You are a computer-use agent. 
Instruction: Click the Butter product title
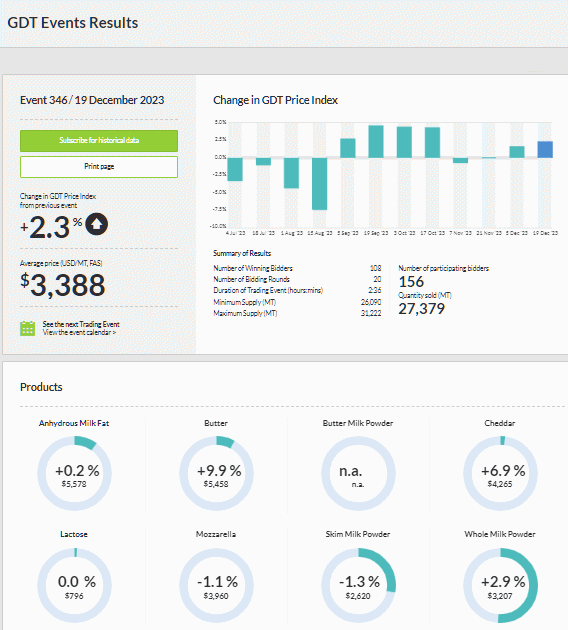[216, 423]
